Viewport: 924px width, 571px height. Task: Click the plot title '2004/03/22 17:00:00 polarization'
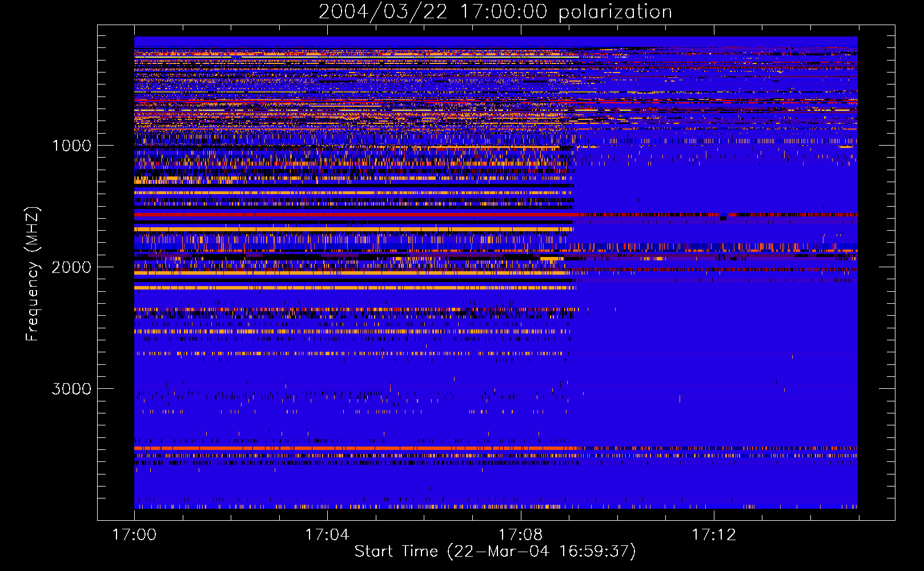pyautogui.click(x=495, y=12)
